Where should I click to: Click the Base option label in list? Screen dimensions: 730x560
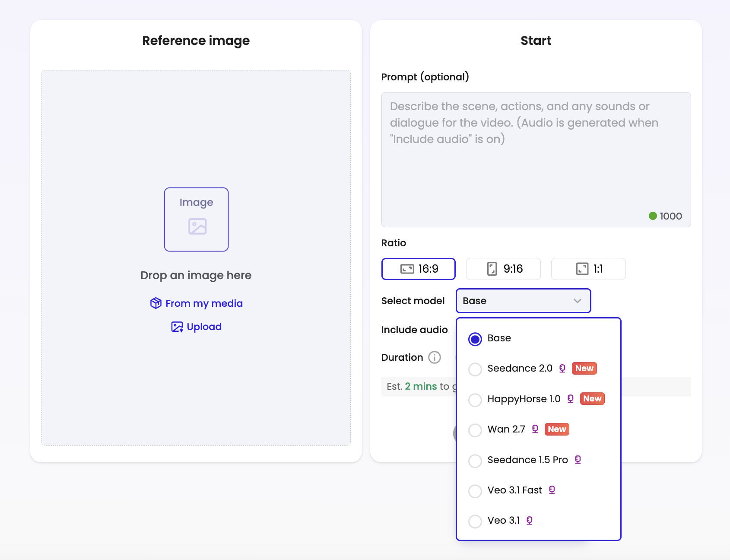(x=499, y=338)
